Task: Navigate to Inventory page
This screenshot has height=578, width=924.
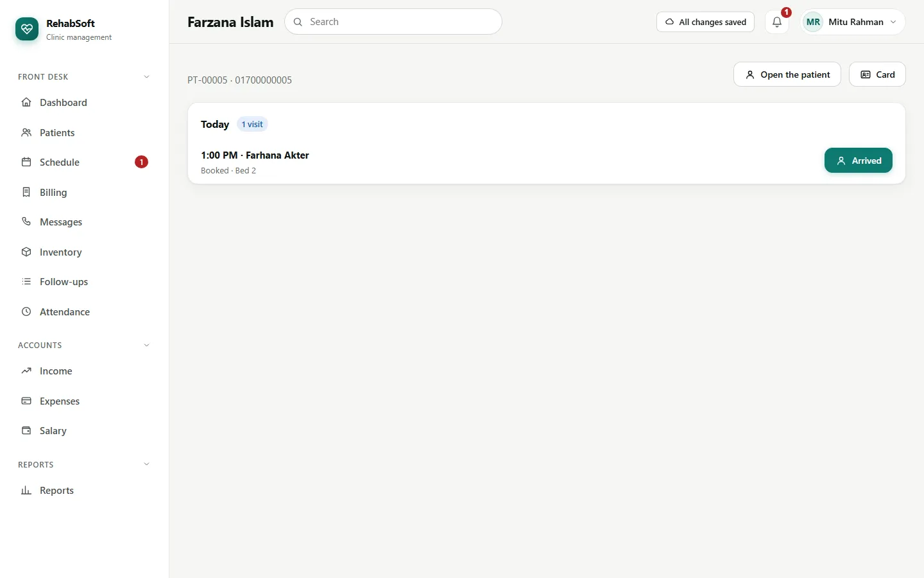Action: pos(85,252)
